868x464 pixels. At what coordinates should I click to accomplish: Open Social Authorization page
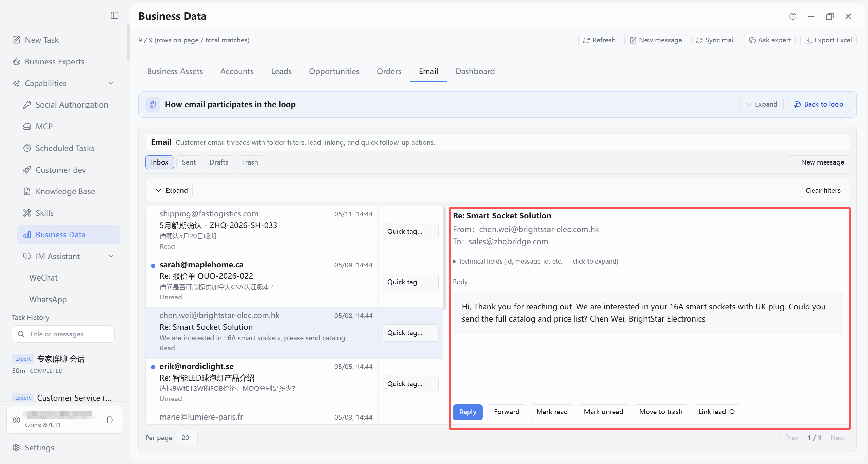tap(66, 105)
